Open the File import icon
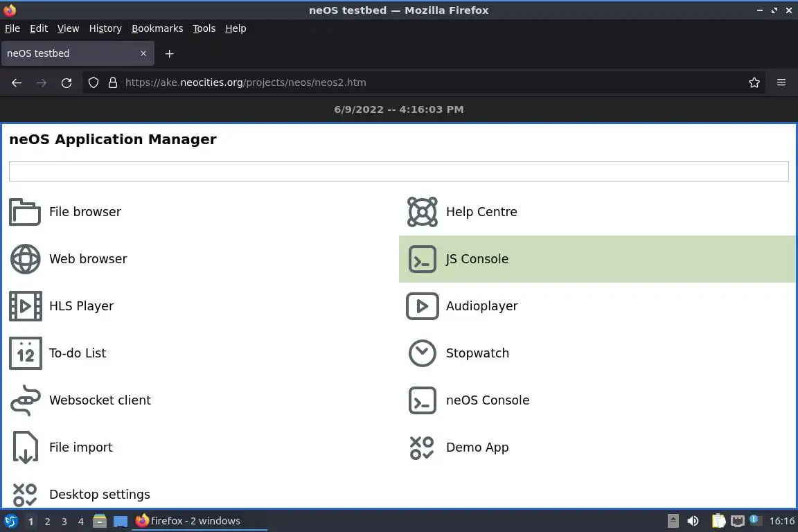Viewport: 798px width, 532px height. click(x=25, y=447)
